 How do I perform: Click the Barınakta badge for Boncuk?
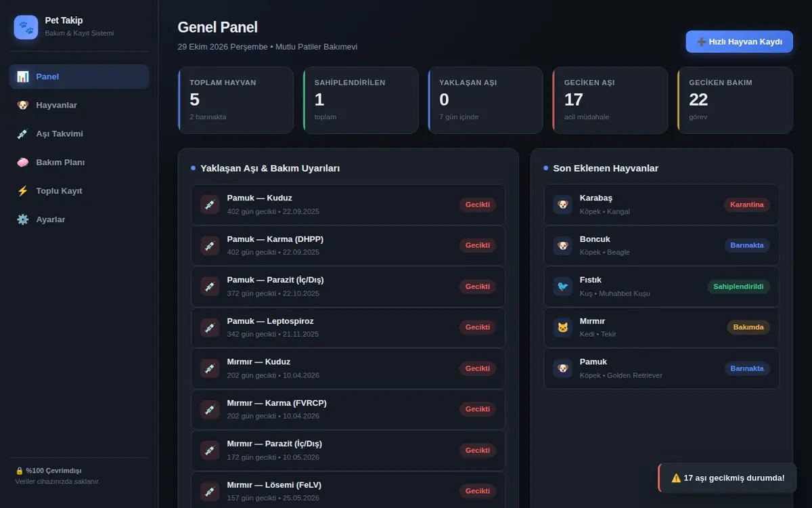point(747,245)
